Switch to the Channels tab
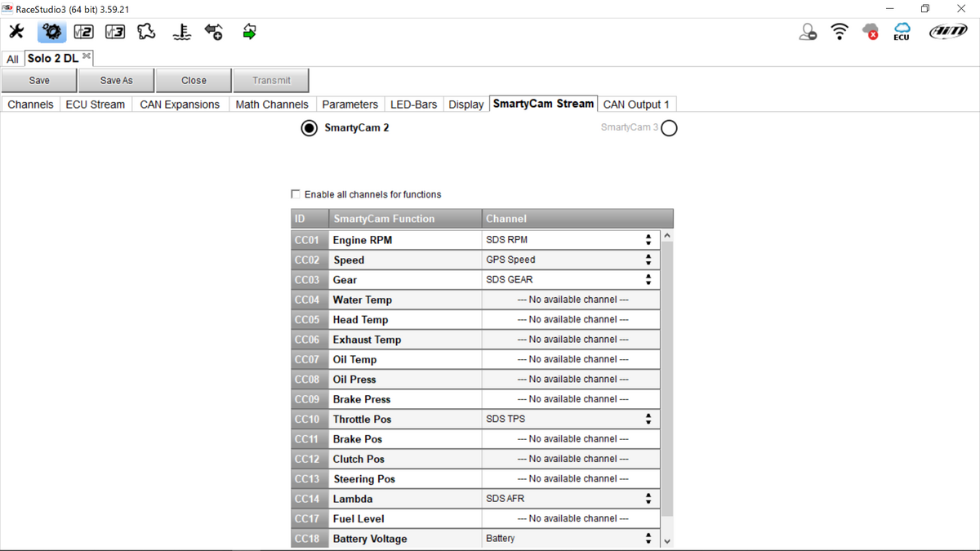The height and width of the screenshot is (551, 980). [30, 104]
